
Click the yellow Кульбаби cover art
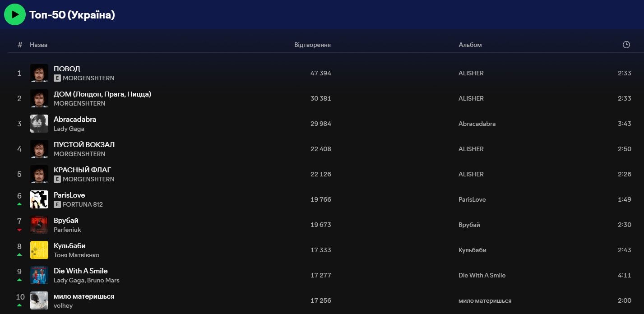[x=39, y=250]
